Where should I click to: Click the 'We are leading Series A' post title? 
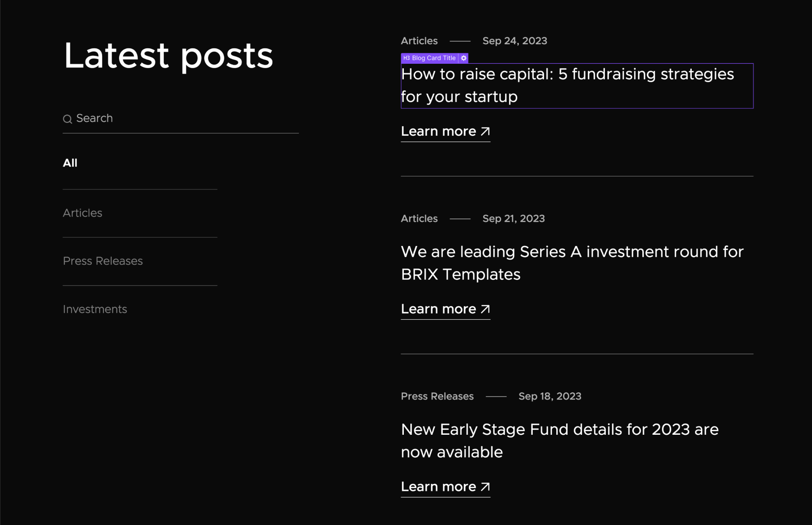click(x=572, y=262)
